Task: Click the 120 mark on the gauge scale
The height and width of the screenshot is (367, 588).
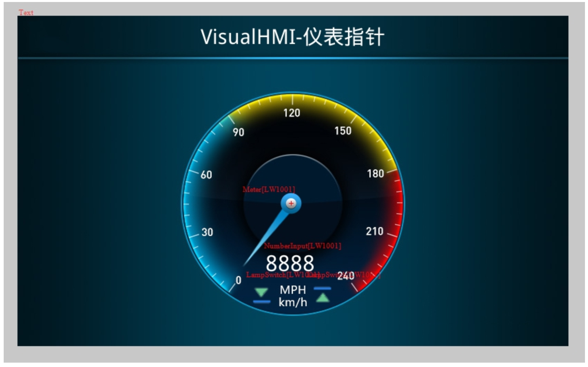Action: [x=292, y=113]
